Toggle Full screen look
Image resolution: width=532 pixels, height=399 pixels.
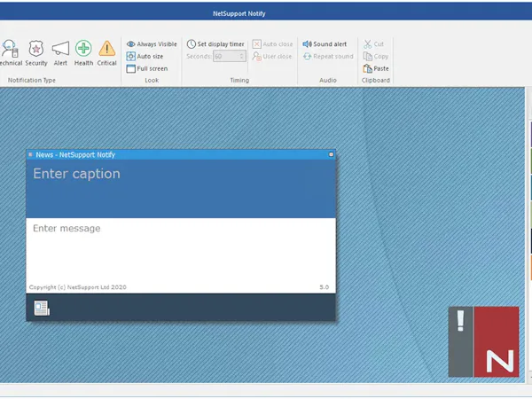tap(147, 68)
